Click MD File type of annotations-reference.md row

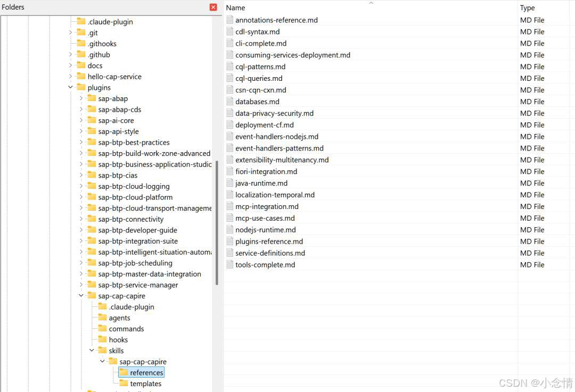pyautogui.click(x=532, y=20)
